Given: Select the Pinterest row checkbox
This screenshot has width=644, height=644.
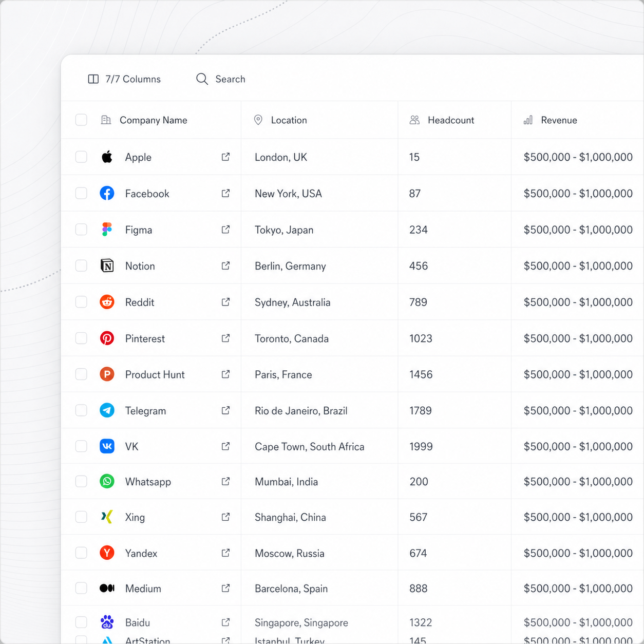Looking at the screenshot, I should [x=81, y=338].
